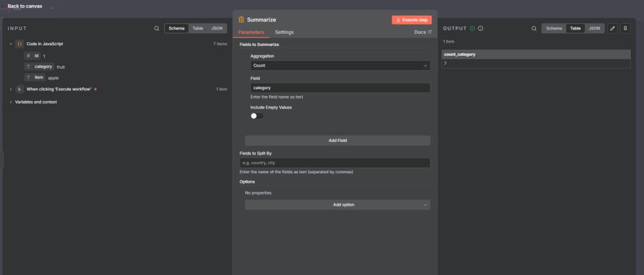Click the Execute step button

pos(411,20)
